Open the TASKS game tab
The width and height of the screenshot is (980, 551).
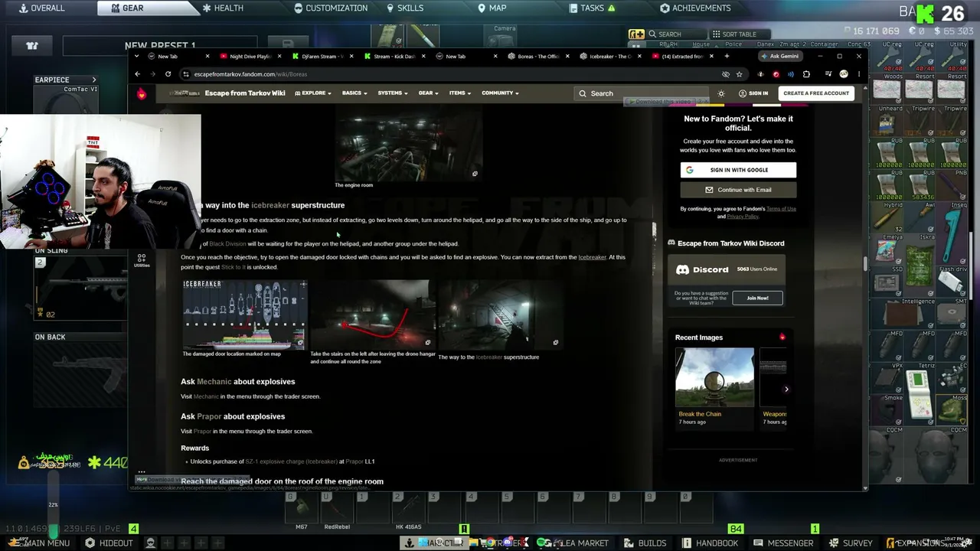click(x=592, y=8)
